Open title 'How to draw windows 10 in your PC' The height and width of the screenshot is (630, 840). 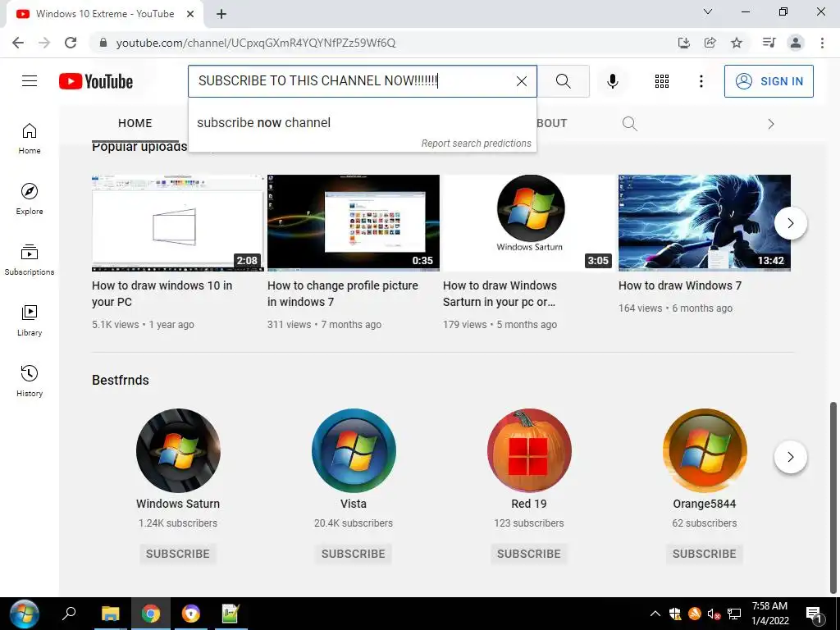162,294
